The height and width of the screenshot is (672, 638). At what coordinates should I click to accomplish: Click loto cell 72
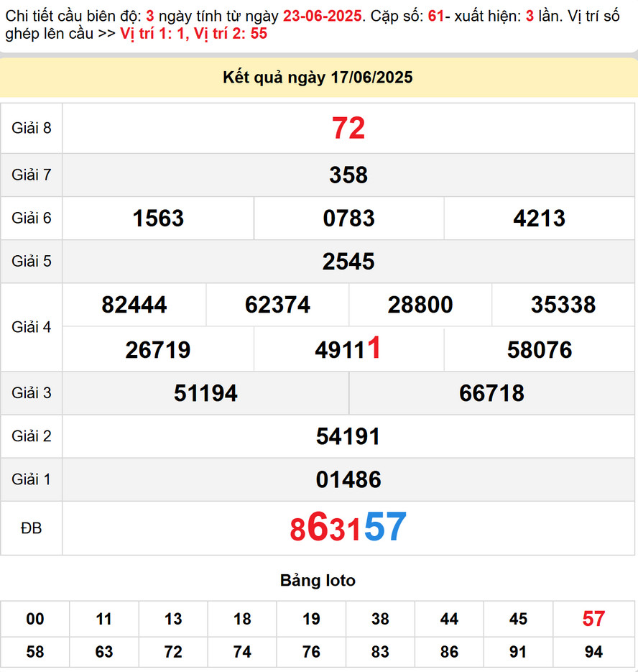pyautogui.click(x=173, y=652)
